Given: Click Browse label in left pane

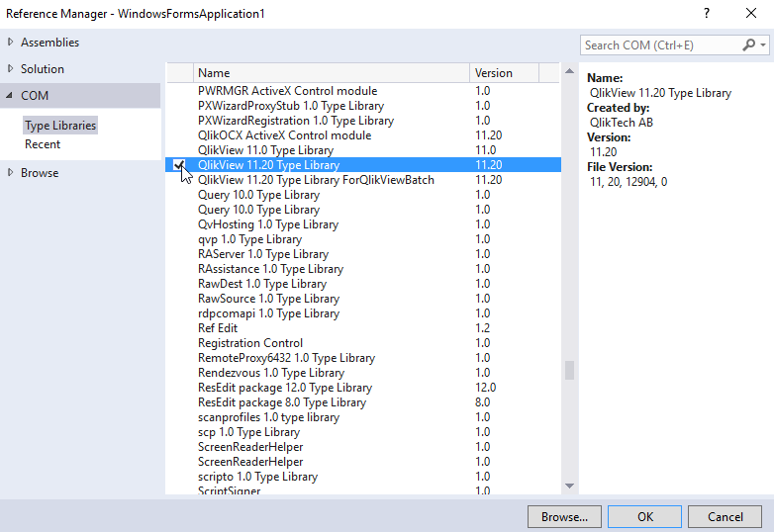Looking at the screenshot, I should coord(40,173).
